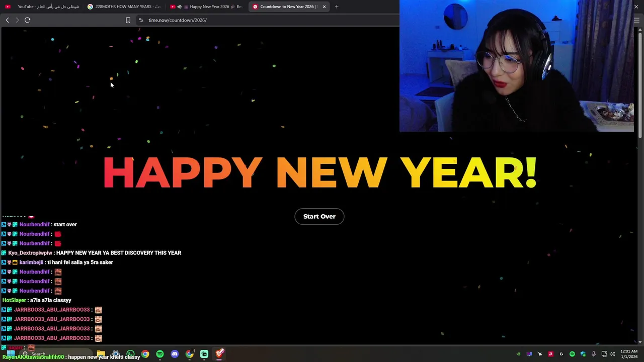Open the first Chrome icon in taskbar
644x362 pixels.
point(145,354)
